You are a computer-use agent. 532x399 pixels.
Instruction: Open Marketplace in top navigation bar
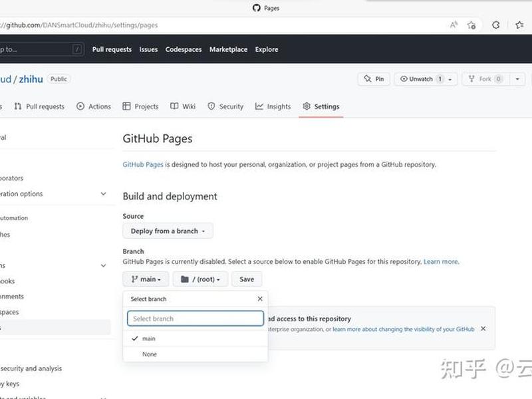pyautogui.click(x=228, y=49)
